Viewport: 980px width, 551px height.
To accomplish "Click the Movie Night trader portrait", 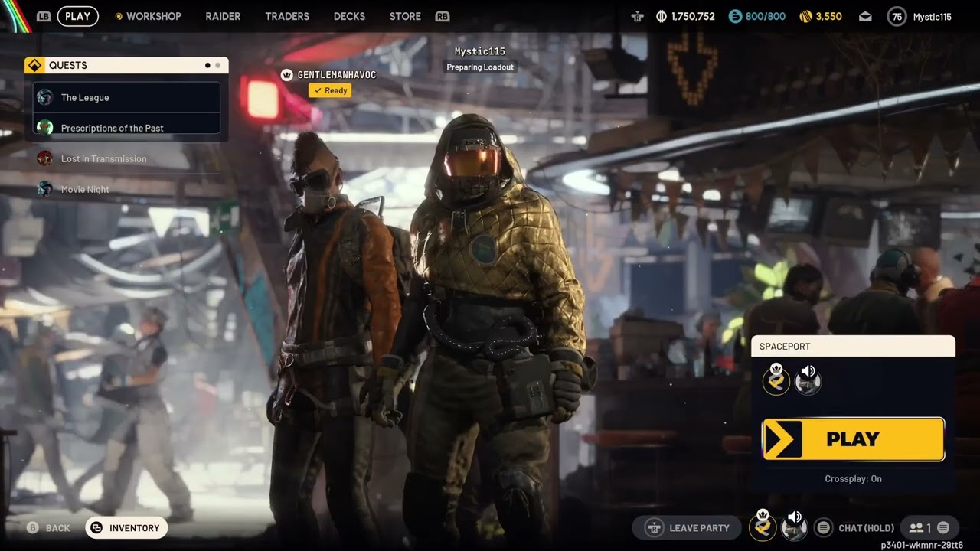I will [x=45, y=189].
